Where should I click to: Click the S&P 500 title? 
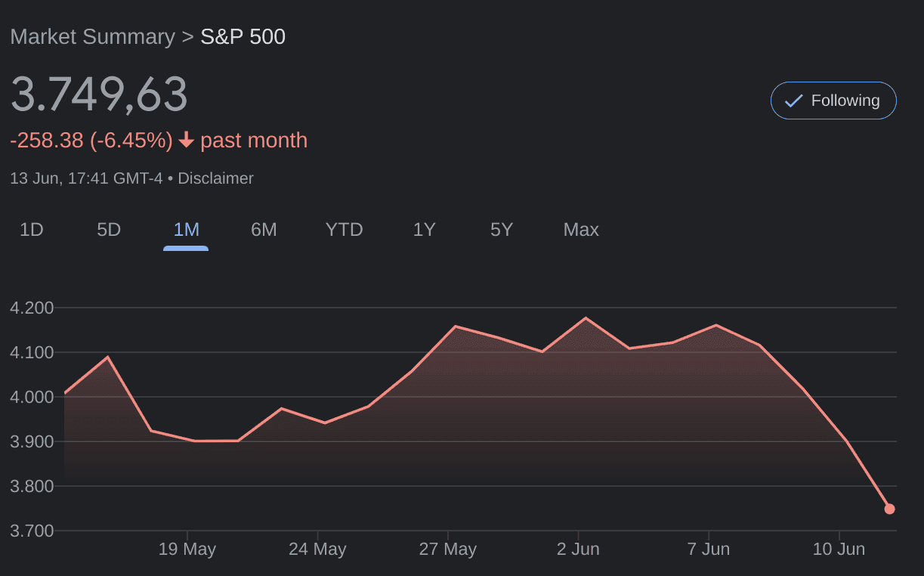click(243, 37)
